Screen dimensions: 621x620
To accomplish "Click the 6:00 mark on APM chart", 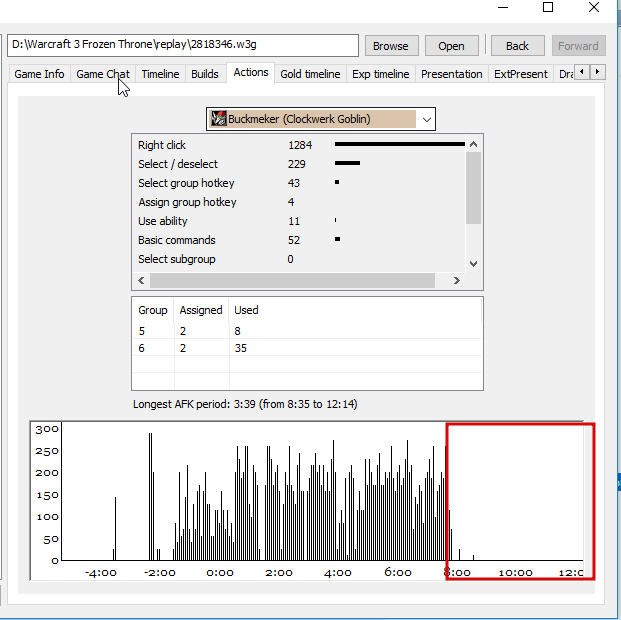I will (398, 573).
